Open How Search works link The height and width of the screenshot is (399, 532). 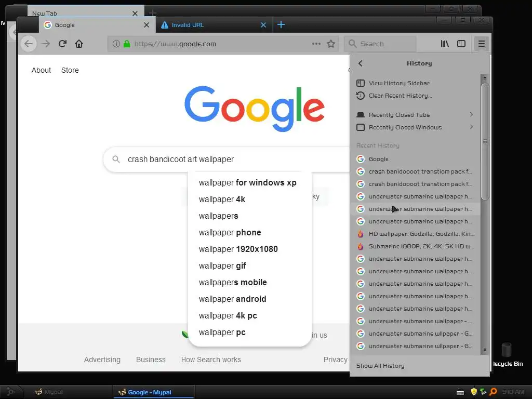(x=211, y=360)
